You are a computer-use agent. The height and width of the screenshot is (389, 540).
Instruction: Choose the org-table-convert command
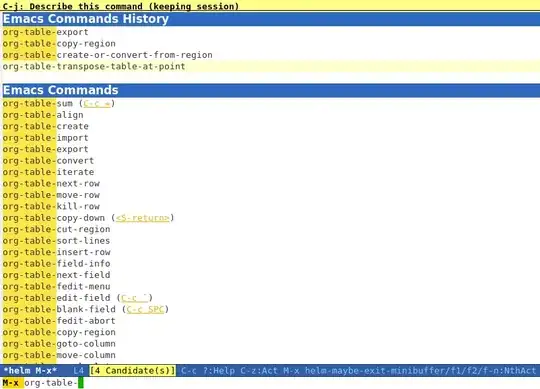pos(48,160)
